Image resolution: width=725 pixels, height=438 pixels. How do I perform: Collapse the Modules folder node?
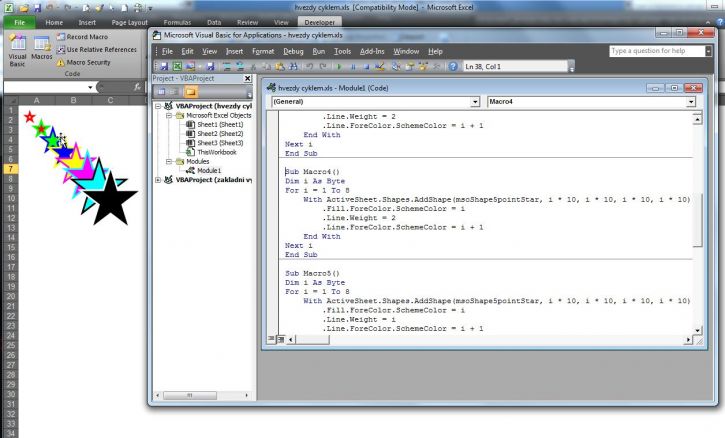169,161
